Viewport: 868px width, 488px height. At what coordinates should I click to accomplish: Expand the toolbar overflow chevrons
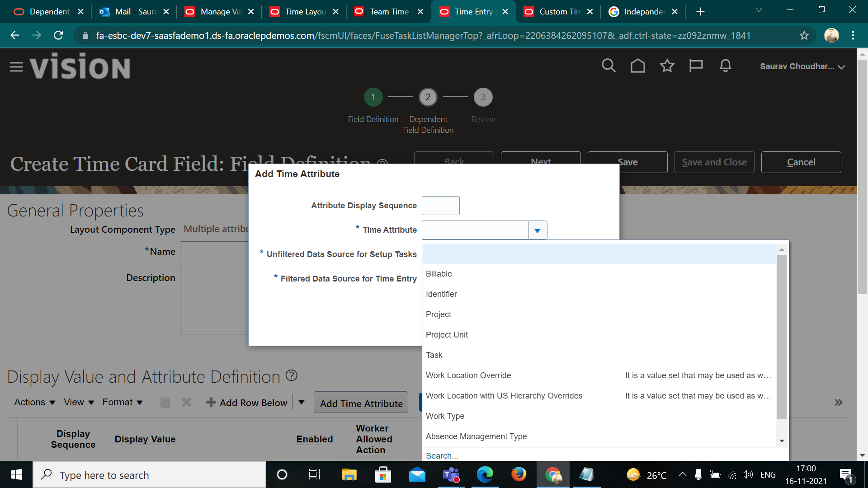(839, 402)
